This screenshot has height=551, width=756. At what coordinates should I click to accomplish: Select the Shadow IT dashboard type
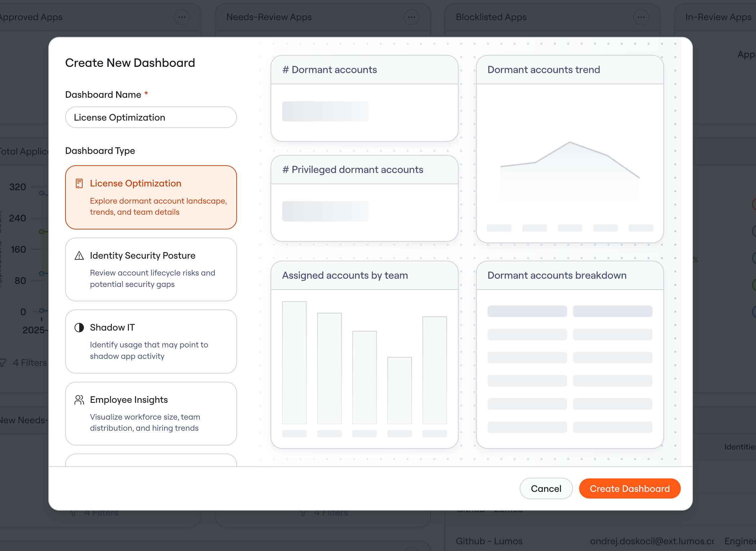(x=151, y=341)
